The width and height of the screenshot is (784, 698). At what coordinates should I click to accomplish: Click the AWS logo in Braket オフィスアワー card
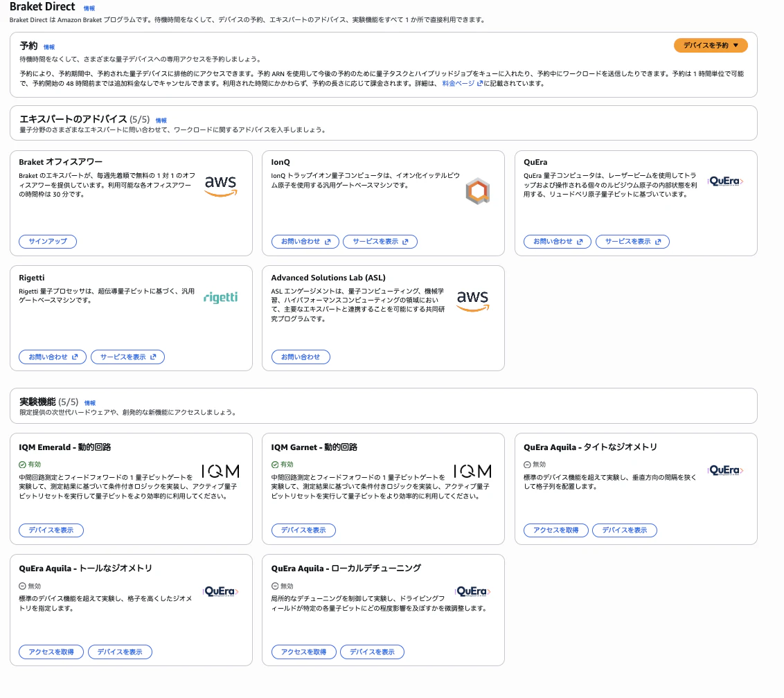(220, 186)
